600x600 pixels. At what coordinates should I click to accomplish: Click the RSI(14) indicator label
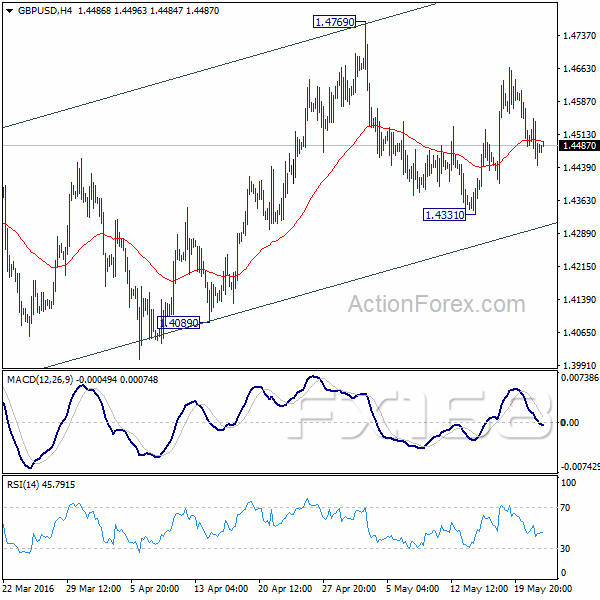(x=22, y=485)
